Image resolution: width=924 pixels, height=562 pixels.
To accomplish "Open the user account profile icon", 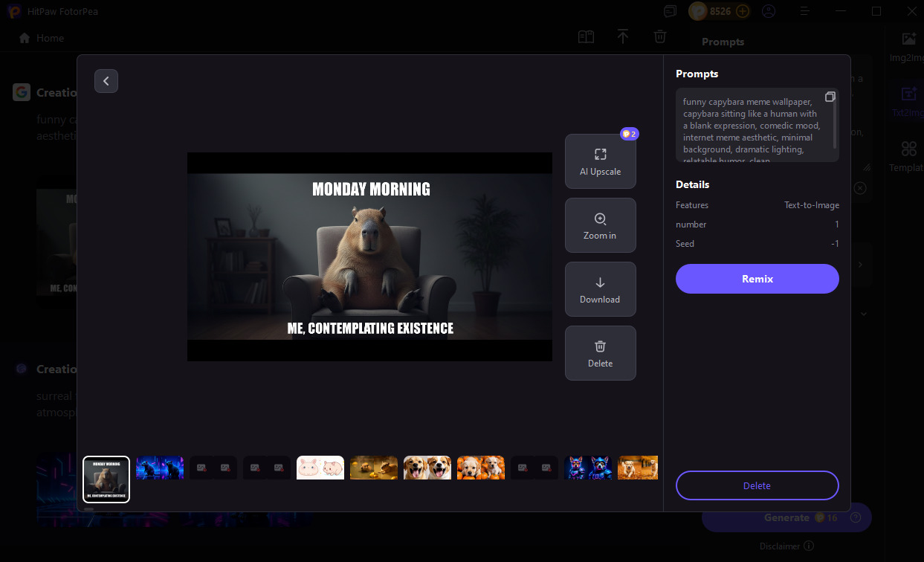I will coord(769,11).
